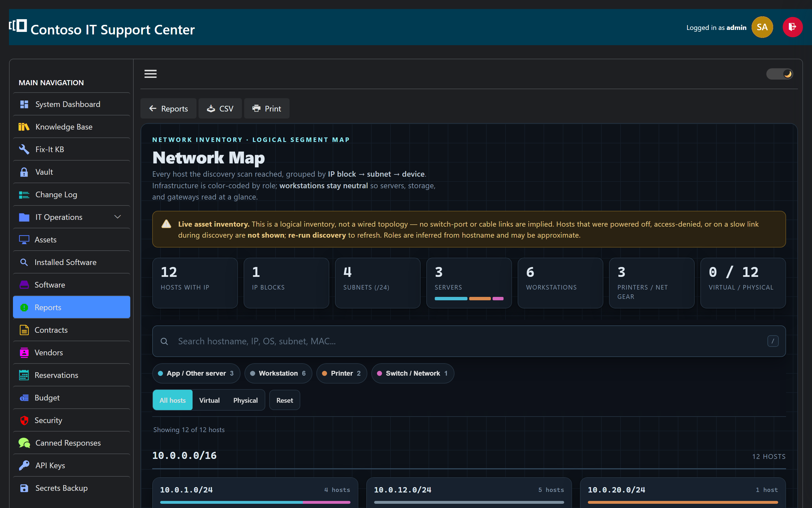The width and height of the screenshot is (812, 508).
Task: Click the Budget coins icon
Action: click(24, 398)
